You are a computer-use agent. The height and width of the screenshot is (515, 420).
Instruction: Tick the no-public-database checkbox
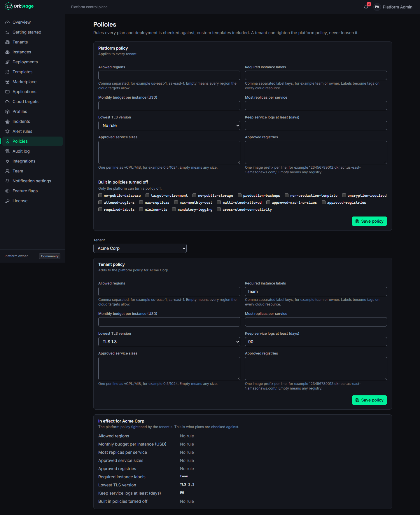pyautogui.click(x=100, y=195)
